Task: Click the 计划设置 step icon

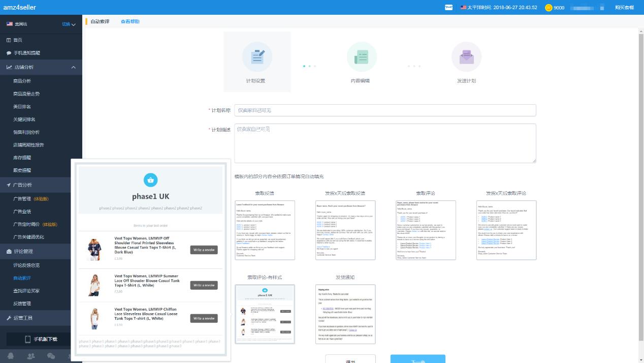Action: (x=257, y=57)
